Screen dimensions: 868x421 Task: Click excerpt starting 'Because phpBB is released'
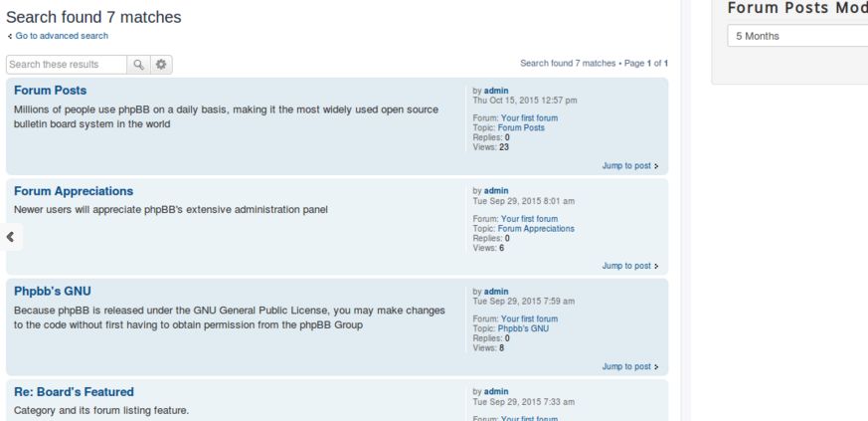point(229,317)
